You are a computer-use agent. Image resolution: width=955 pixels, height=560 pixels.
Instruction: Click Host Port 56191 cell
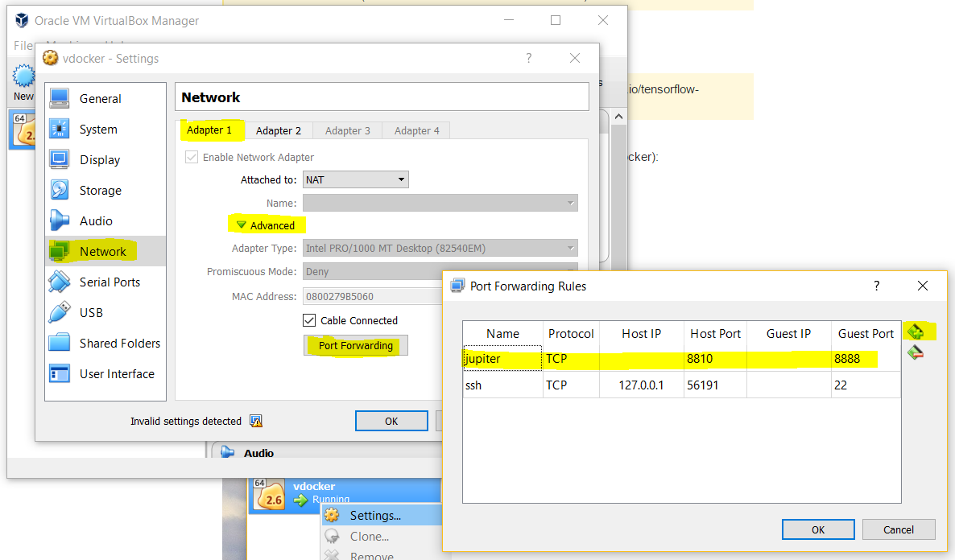click(715, 385)
